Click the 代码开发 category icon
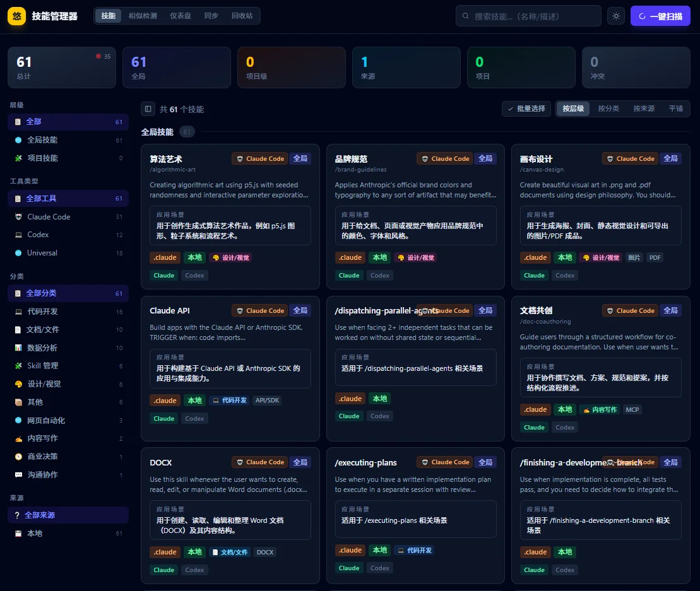 tap(18, 312)
